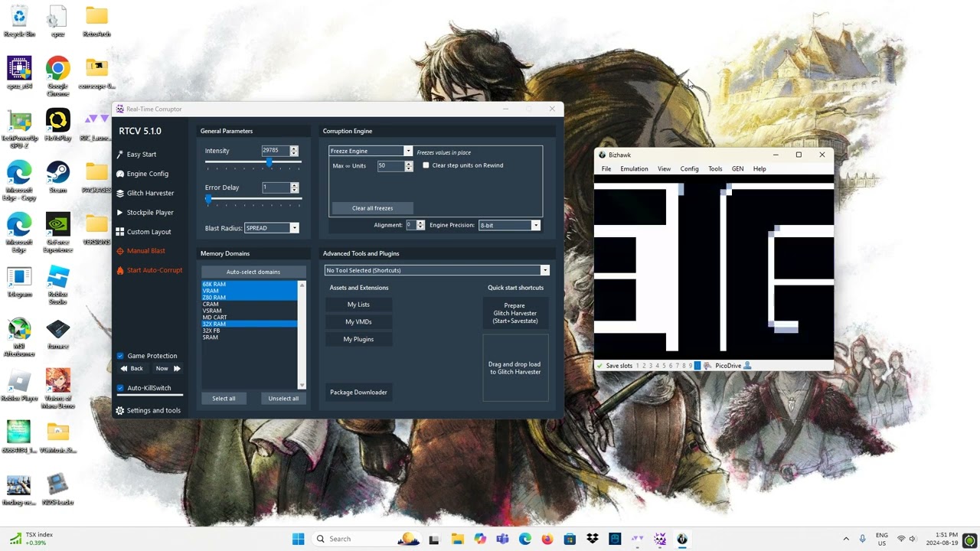
Task: Open Firefox from the taskbar
Action: (547, 539)
